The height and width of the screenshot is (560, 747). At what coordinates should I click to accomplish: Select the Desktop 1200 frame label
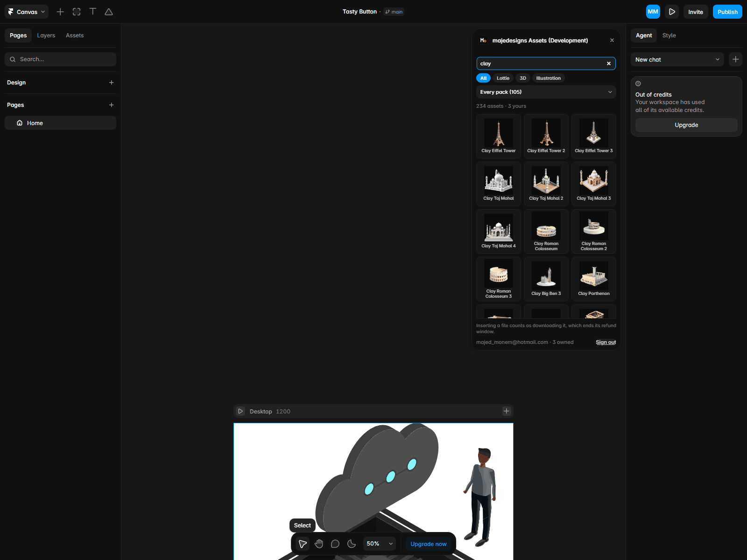270,411
